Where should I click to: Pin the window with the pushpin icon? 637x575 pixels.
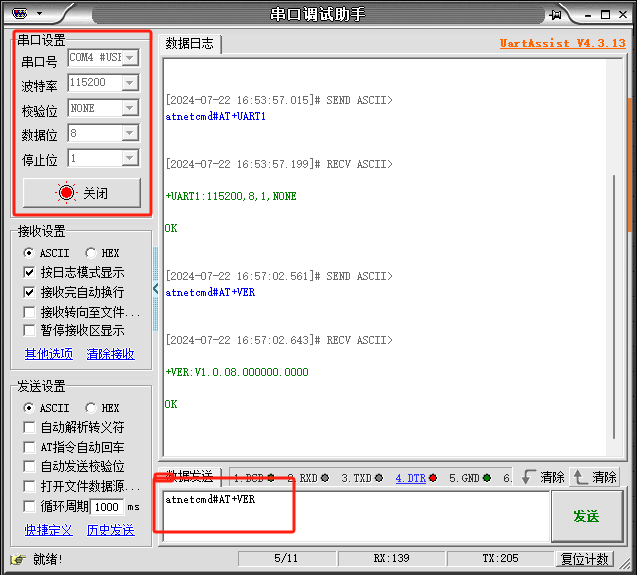(556, 14)
